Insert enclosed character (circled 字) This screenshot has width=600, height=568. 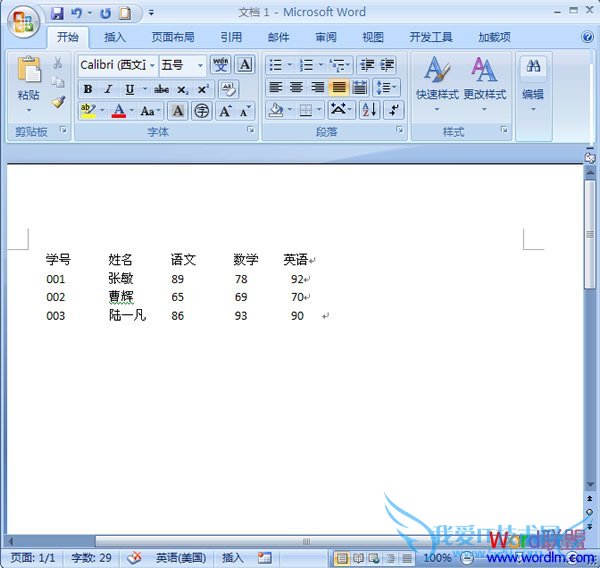(202, 111)
